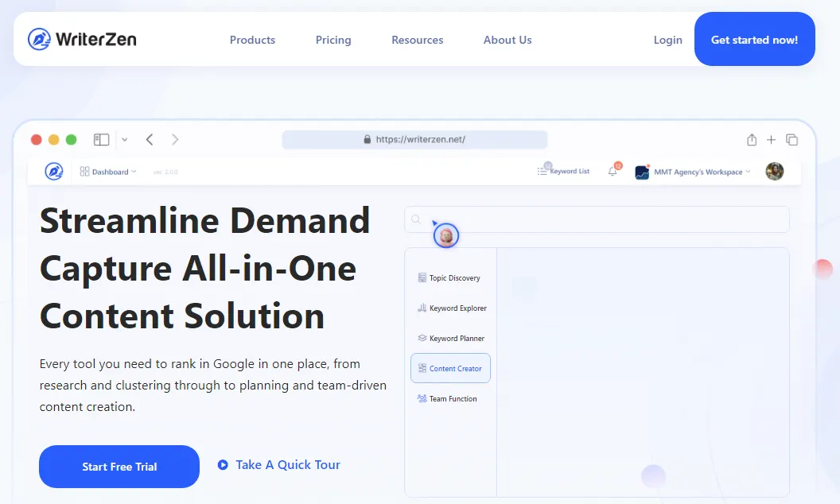Click the search magnifier icon
The width and height of the screenshot is (840, 504).
tap(416, 219)
